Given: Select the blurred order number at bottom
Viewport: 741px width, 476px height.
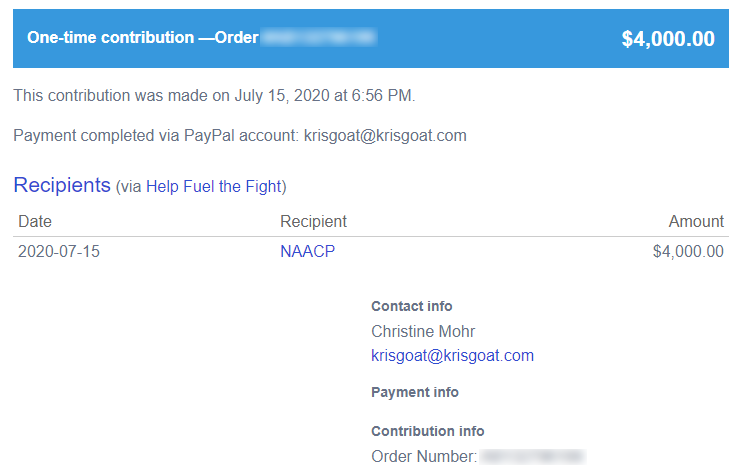Looking at the screenshot, I should (x=533, y=457).
